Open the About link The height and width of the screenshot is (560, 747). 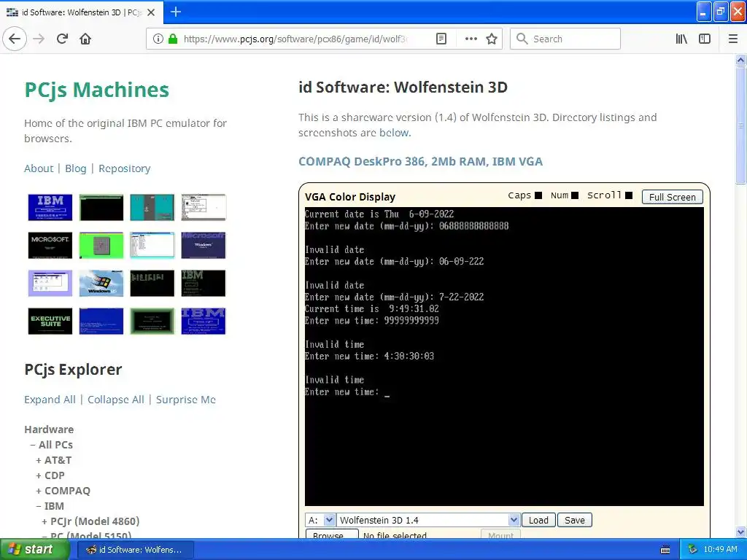click(x=39, y=168)
